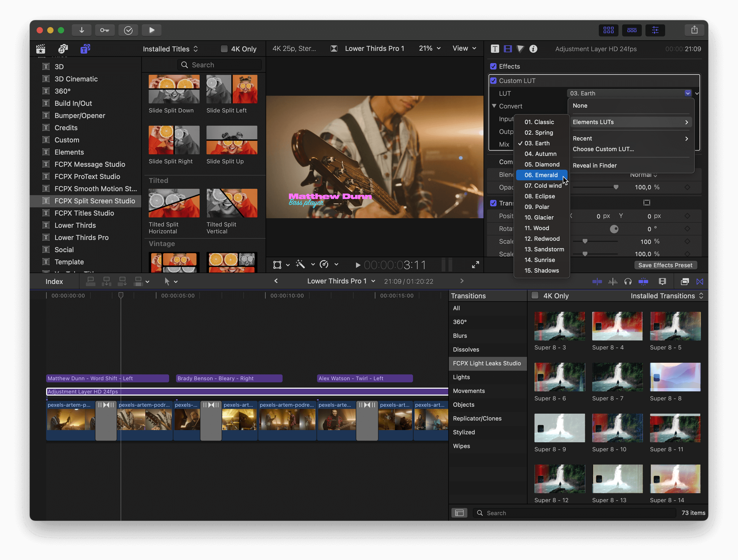The height and width of the screenshot is (560, 738).
Task: Open the share export icon
Action: coord(694,30)
